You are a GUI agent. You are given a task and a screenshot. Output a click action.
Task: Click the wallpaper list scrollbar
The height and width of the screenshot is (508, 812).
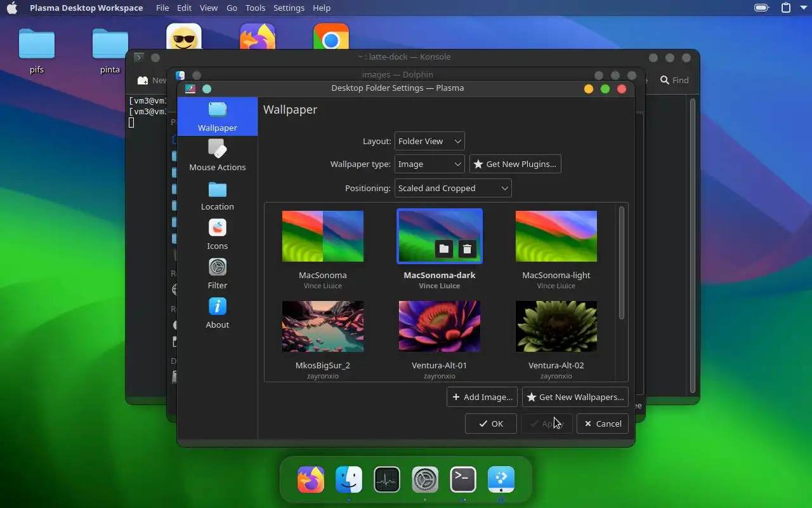[622, 263]
